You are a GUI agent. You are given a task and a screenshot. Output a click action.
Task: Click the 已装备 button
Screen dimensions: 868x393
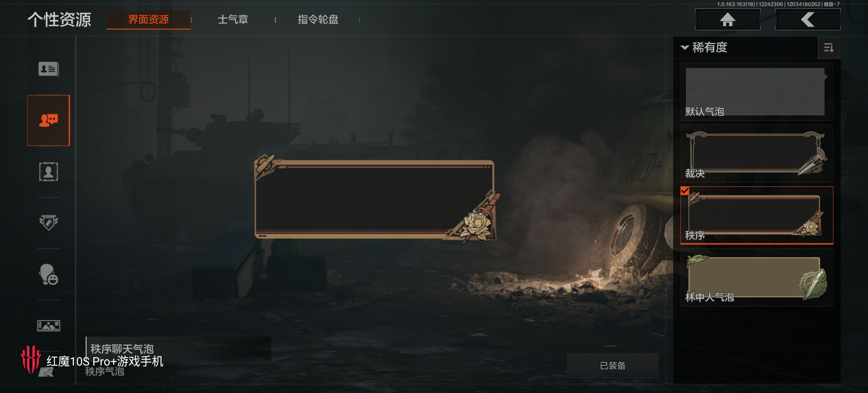[x=612, y=365]
